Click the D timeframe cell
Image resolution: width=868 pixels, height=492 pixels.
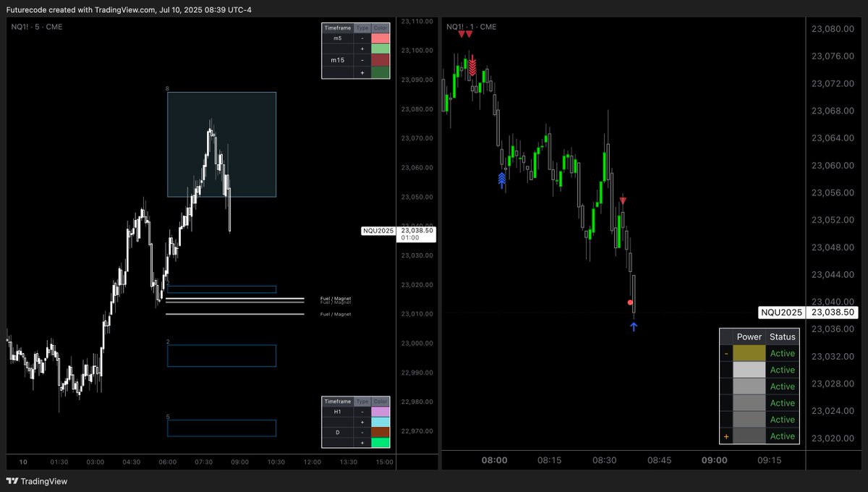pyautogui.click(x=338, y=432)
